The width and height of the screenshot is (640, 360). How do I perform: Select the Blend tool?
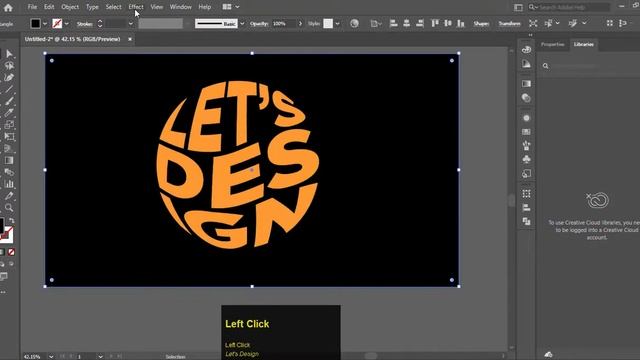coord(9,172)
